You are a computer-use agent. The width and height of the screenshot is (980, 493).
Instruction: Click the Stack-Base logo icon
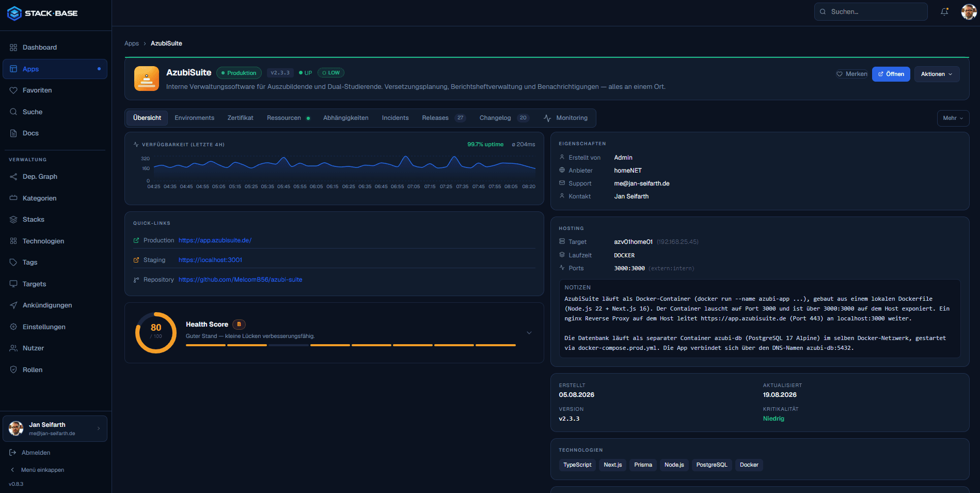coord(14,13)
